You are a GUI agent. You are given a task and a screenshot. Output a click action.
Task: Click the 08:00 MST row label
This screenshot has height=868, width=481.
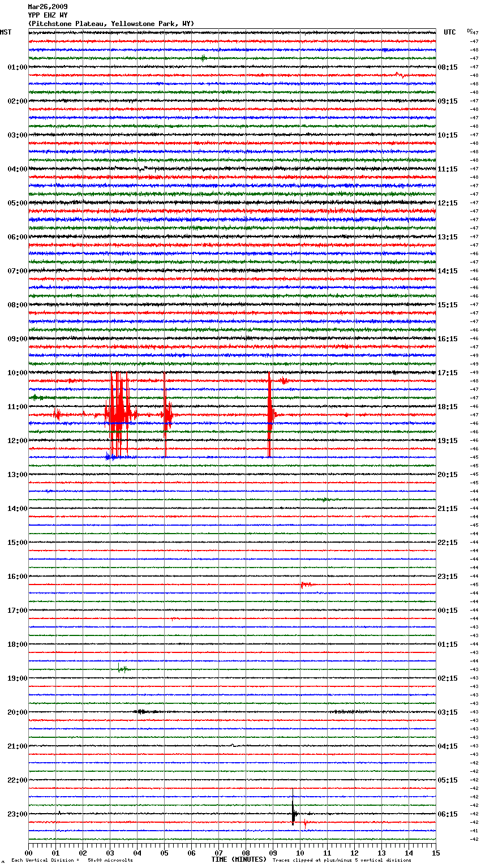[x=18, y=305]
